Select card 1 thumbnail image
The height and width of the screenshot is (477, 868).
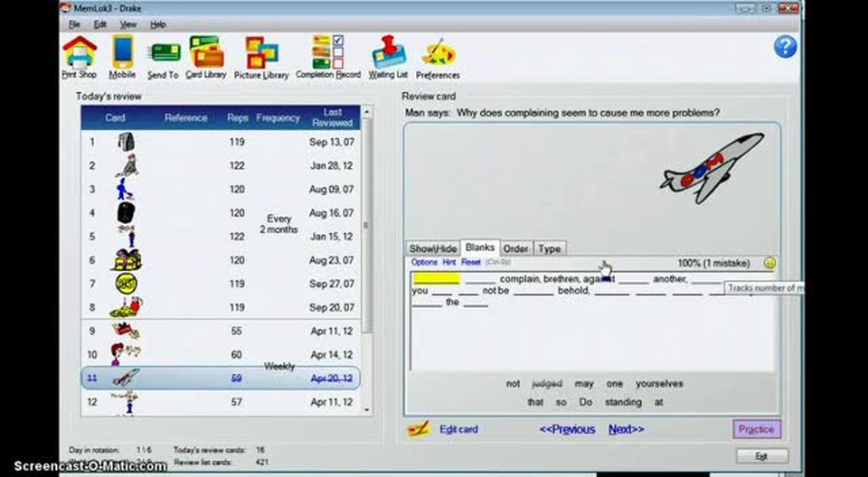[127, 142]
